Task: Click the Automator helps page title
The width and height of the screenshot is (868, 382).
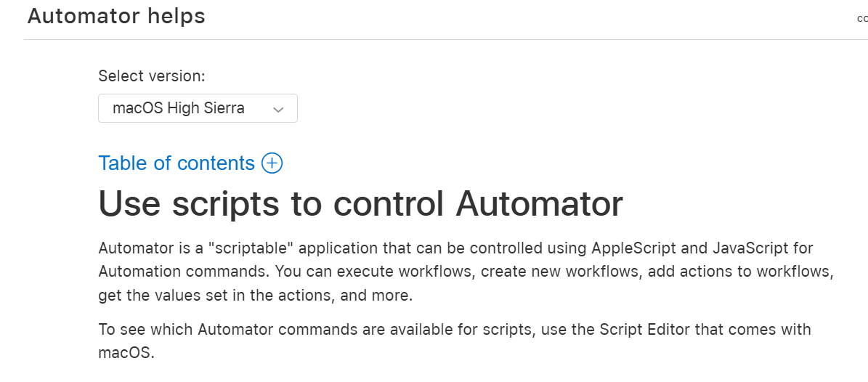Action: (116, 16)
